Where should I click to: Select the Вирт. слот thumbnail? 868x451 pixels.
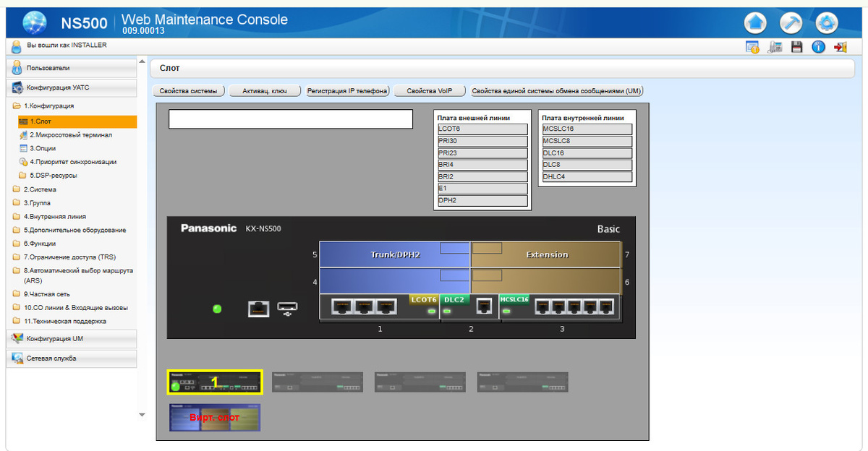(214, 418)
